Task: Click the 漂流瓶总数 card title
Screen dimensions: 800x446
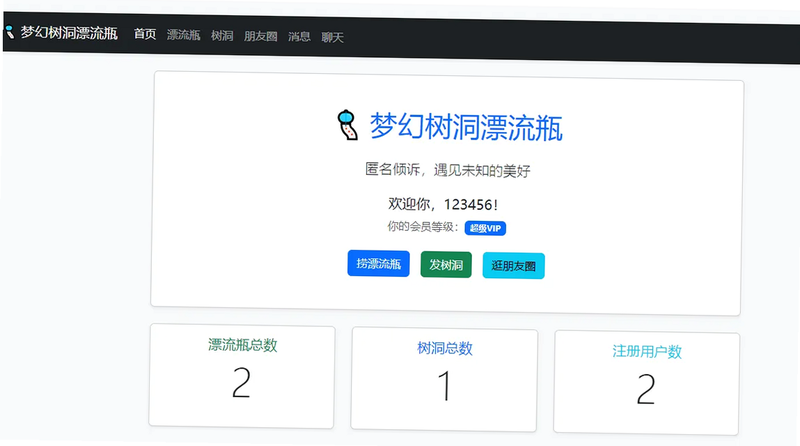Action: [242, 345]
